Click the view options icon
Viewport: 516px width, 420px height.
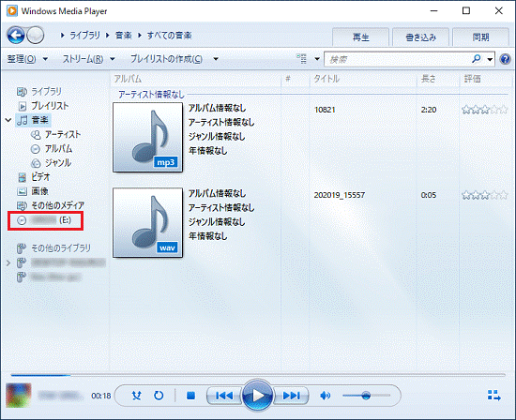click(x=301, y=59)
